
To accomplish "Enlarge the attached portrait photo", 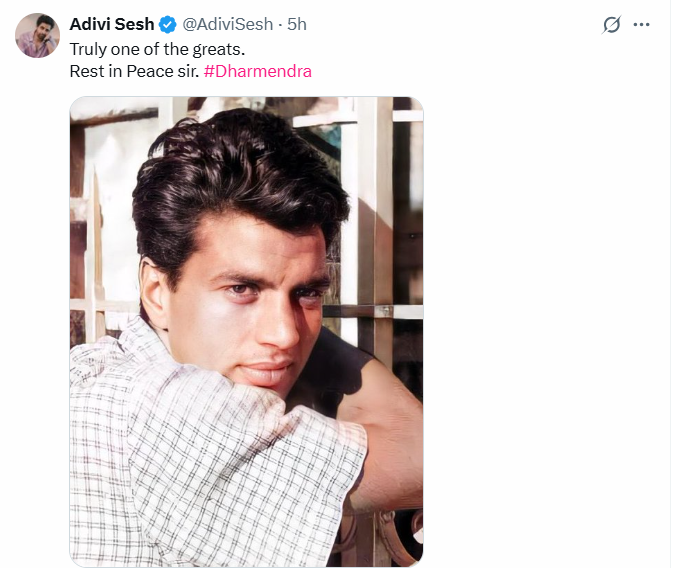I will point(246,330).
